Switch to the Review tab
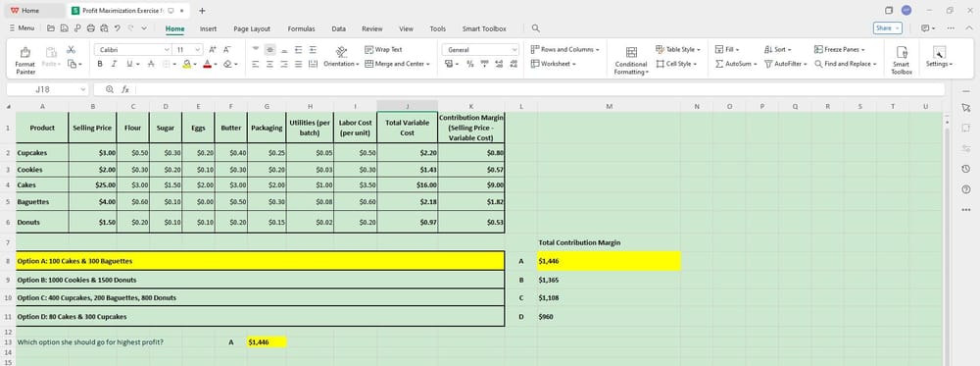This screenshot has height=366, width=980. pyautogui.click(x=371, y=28)
